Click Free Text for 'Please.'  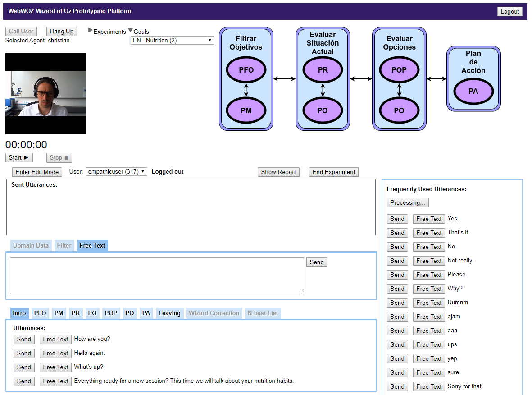[x=429, y=275]
